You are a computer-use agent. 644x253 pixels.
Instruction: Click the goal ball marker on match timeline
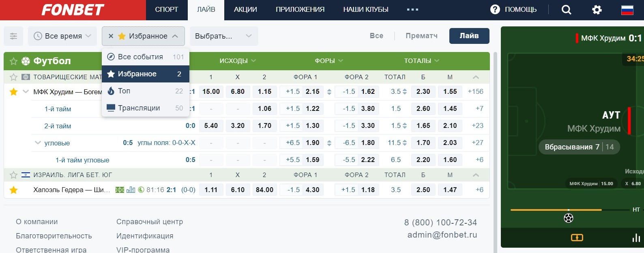tap(569, 218)
